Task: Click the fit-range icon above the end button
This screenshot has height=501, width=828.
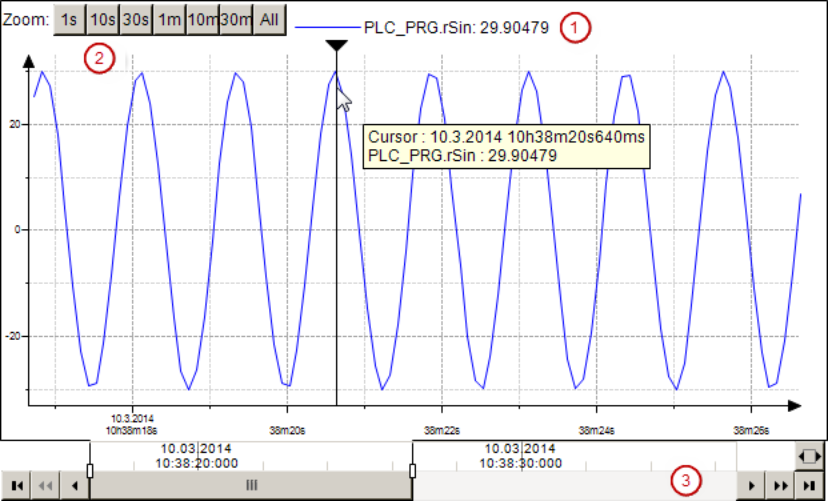Action: 808,456
